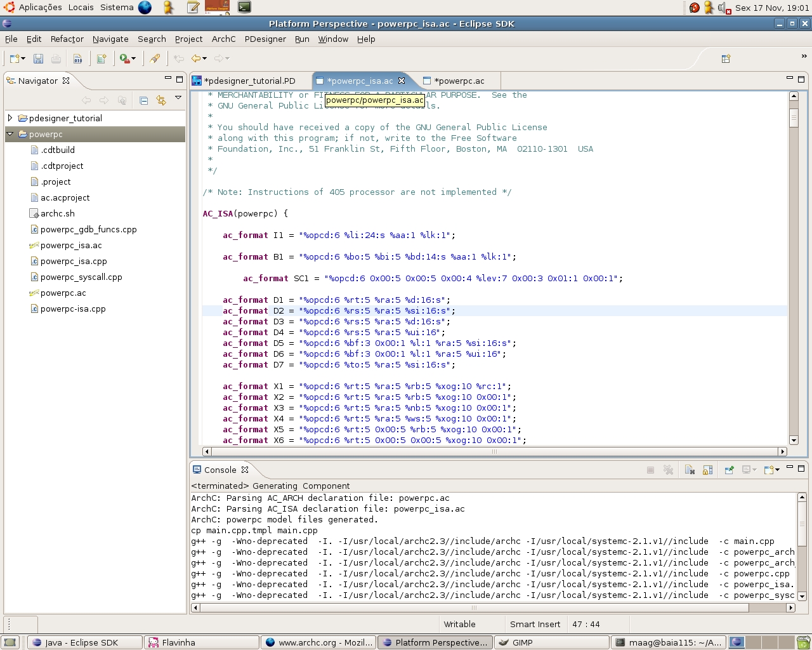Pin the Console view
Image resolution: width=812 pixels, height=650 pixels.
729,470
